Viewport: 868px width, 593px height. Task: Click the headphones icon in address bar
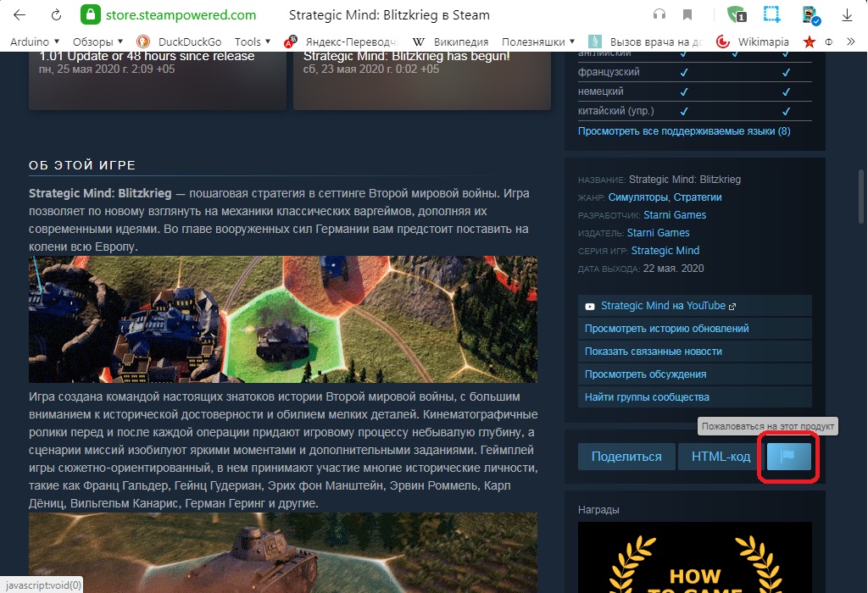(x=659, y=15)
